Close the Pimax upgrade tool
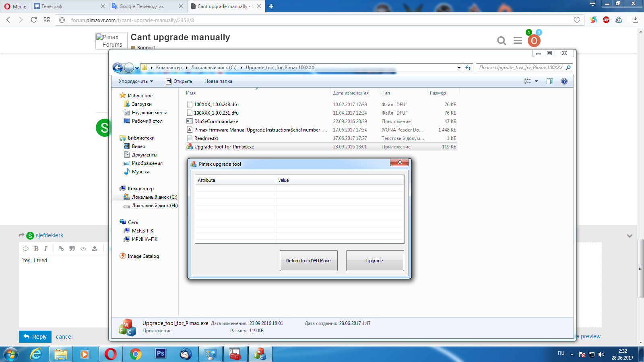Image resolution: width=644 pixels, height=362 pixels. pyautogui.click(x=399, y=162)
